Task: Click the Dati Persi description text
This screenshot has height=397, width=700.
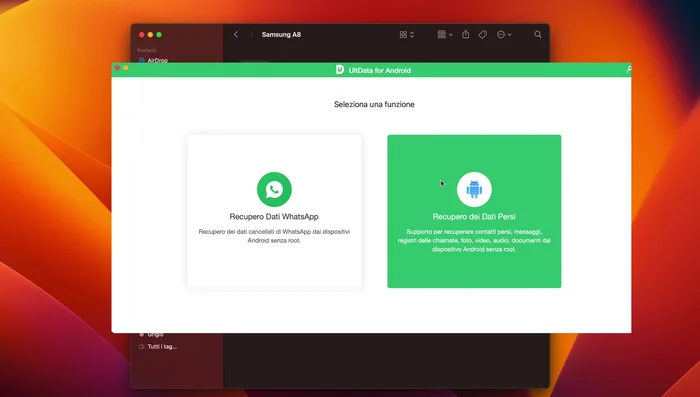Action: [474, 240]
